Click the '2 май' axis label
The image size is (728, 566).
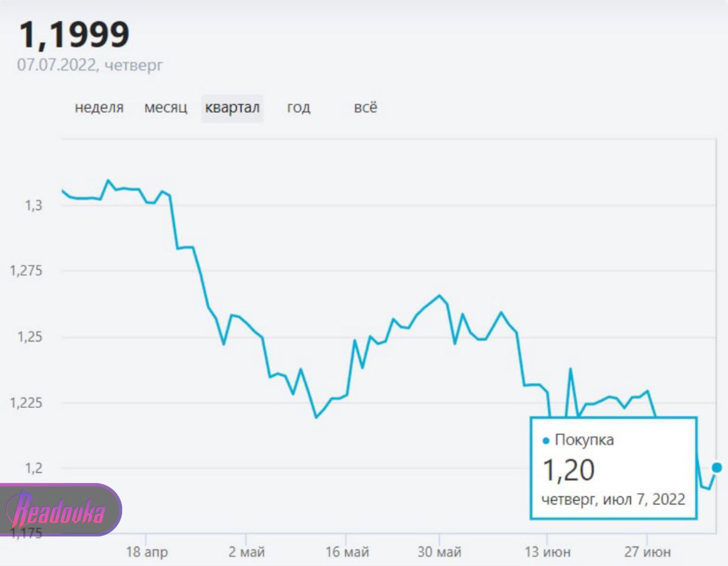pos(247,552)
